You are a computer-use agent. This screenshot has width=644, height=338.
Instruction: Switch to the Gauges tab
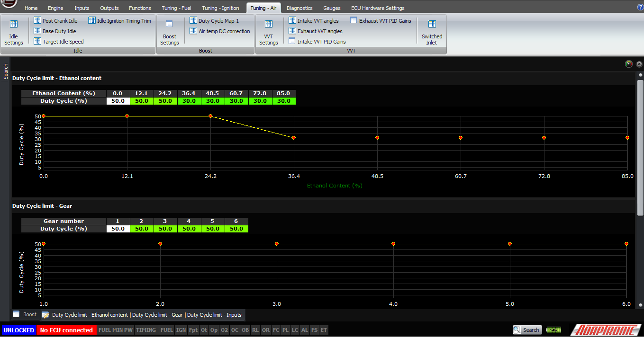coord(332,8)
